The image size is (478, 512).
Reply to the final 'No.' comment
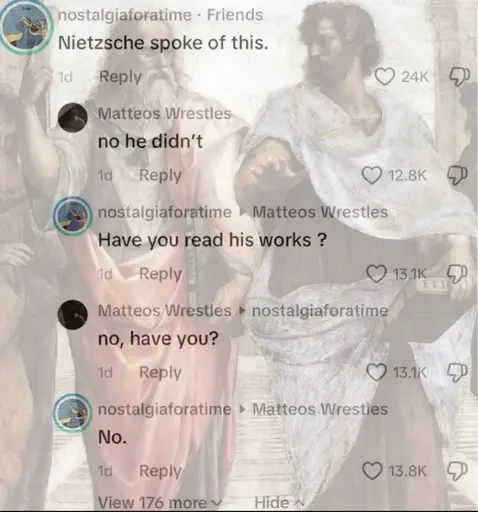coord(160,471)
